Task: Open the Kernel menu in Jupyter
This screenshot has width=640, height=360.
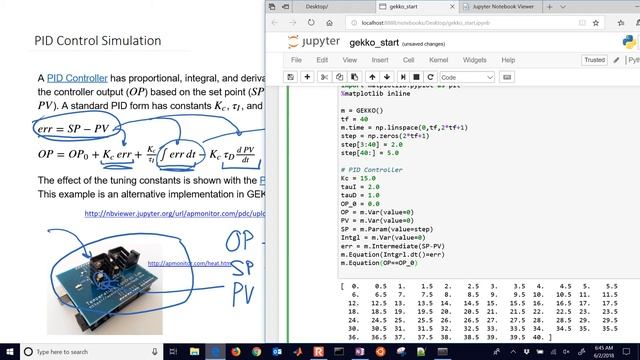Action: tap(438, 60)
